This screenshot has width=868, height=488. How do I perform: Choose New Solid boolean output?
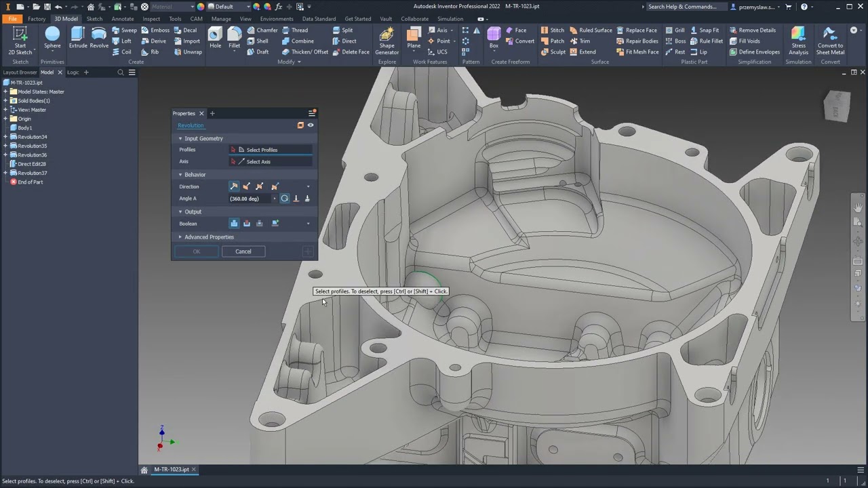point(275,224)
